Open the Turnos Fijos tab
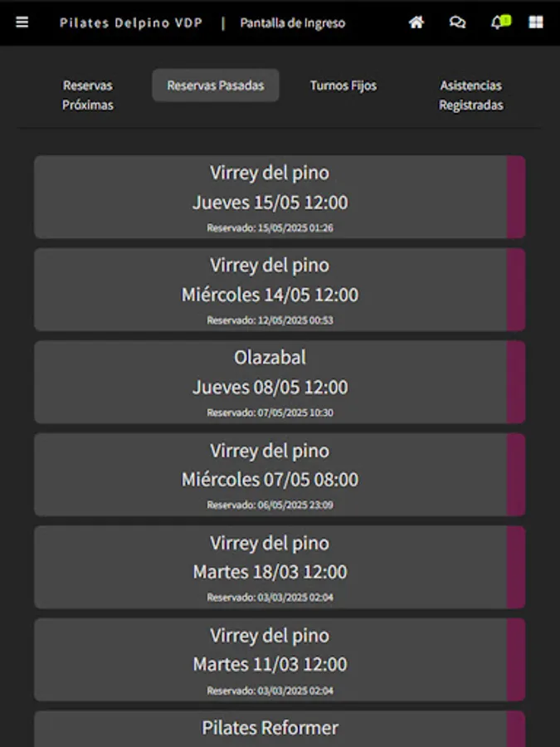This screenshot has width=560, height=747. (343, 85)
